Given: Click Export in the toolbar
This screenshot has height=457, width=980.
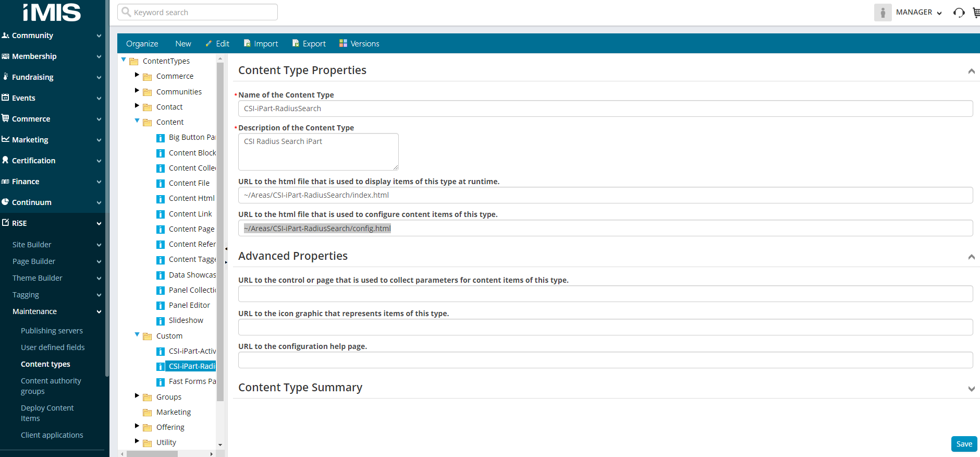Looking at the screenshot, I should coord(309,44).
